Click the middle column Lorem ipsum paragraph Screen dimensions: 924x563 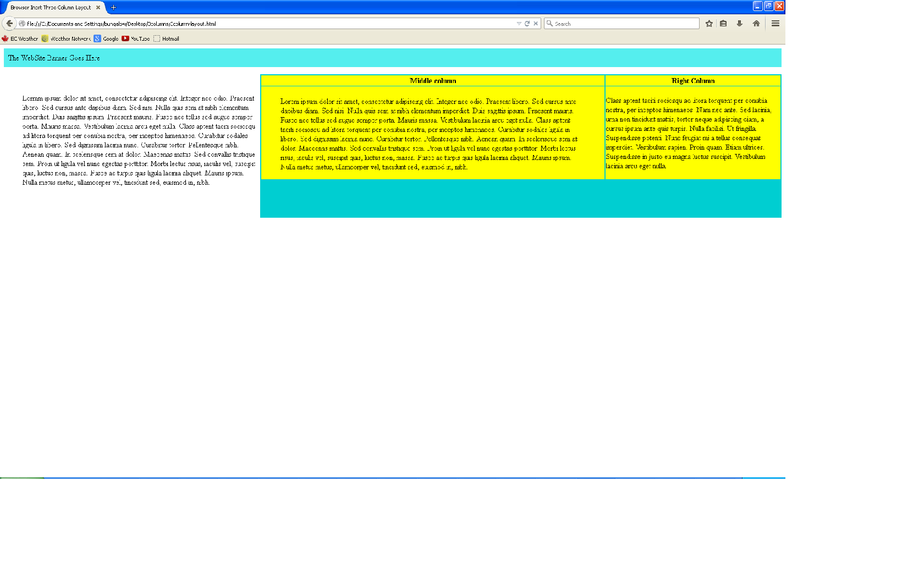429,134
